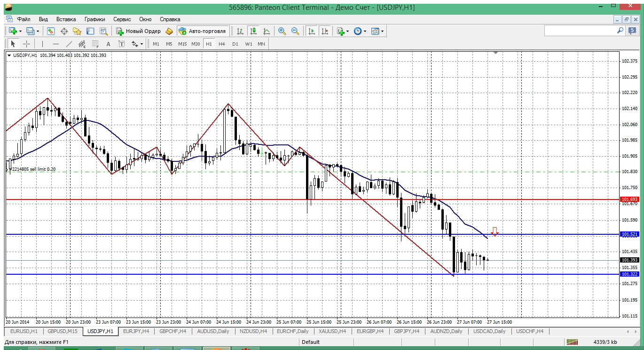Select the H4 timeframe button

pos(222,44)
